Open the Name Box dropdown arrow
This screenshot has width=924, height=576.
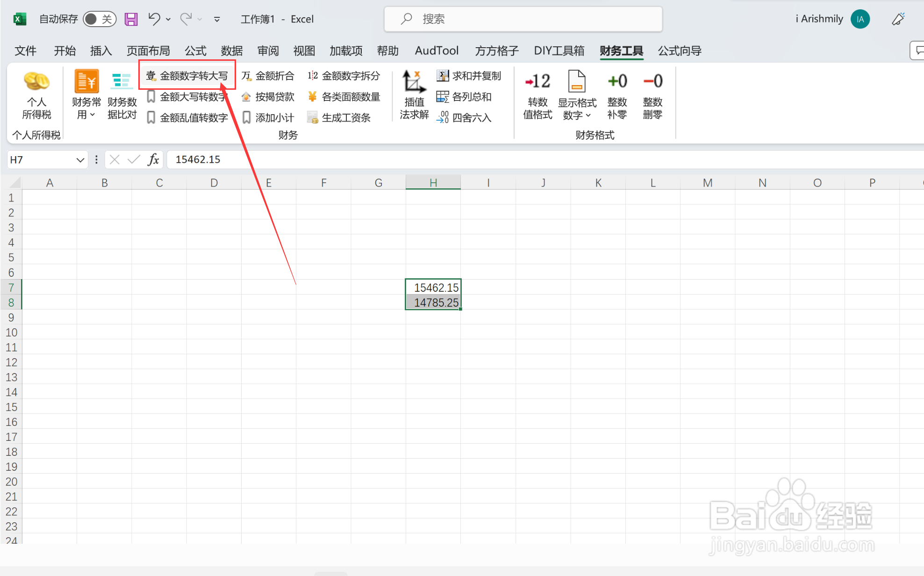pos(80,160)
